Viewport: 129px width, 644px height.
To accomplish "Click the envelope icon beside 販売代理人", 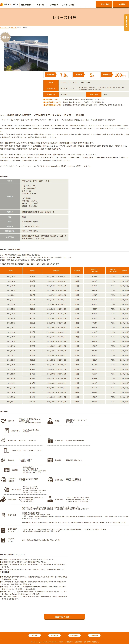I will 7,431.
